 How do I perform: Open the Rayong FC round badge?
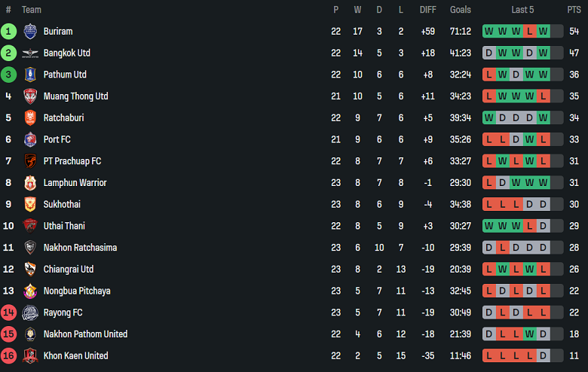(x=30, y=313)
